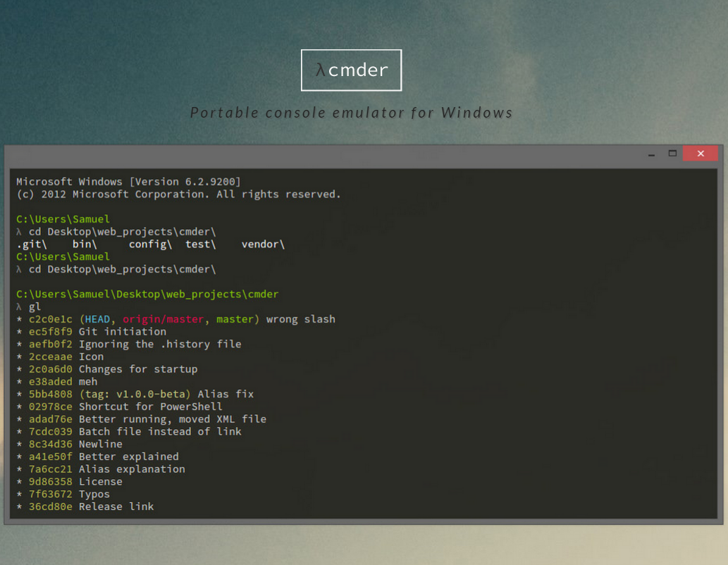Viewport: 728px width, 565px height.
Task: Click the green path ending in web_projects\cmder
Action: click(x=147, y=294)
